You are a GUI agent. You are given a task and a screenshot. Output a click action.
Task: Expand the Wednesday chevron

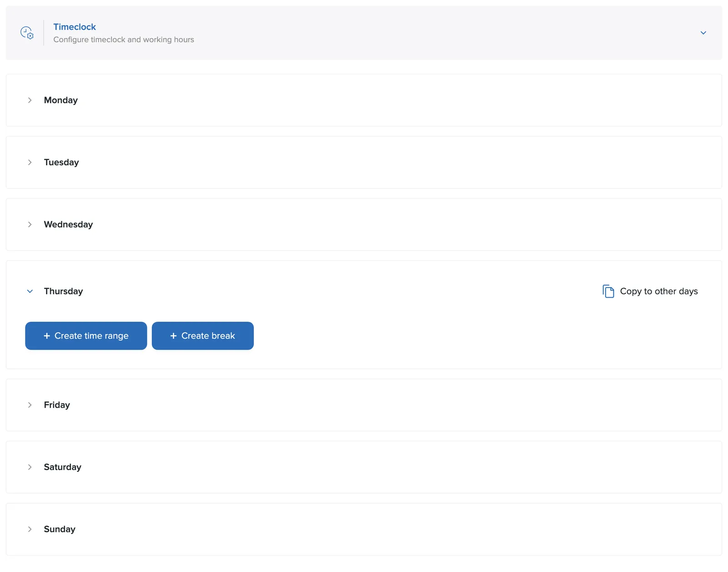tap(30, 224)
